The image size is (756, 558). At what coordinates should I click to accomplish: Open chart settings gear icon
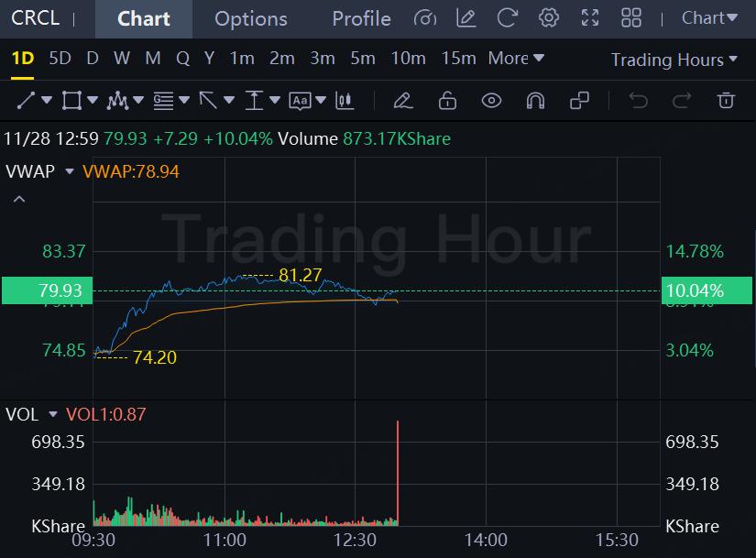(x=549, y=18)
